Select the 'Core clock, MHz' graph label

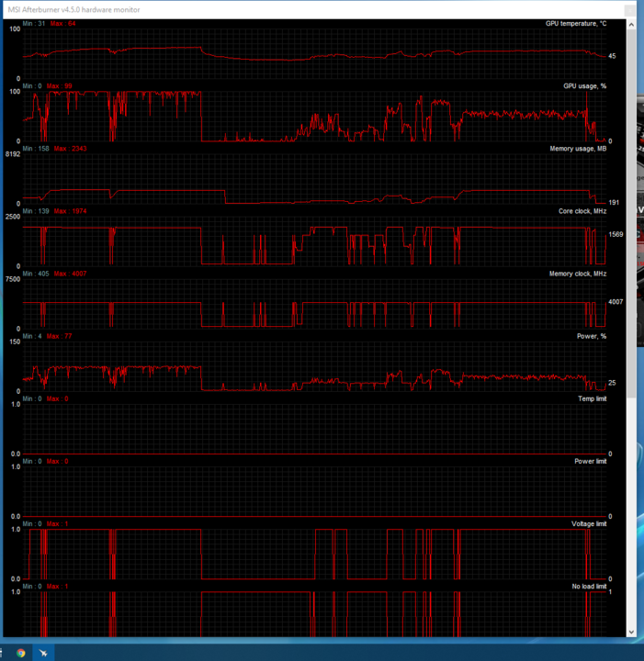point(582,211)
